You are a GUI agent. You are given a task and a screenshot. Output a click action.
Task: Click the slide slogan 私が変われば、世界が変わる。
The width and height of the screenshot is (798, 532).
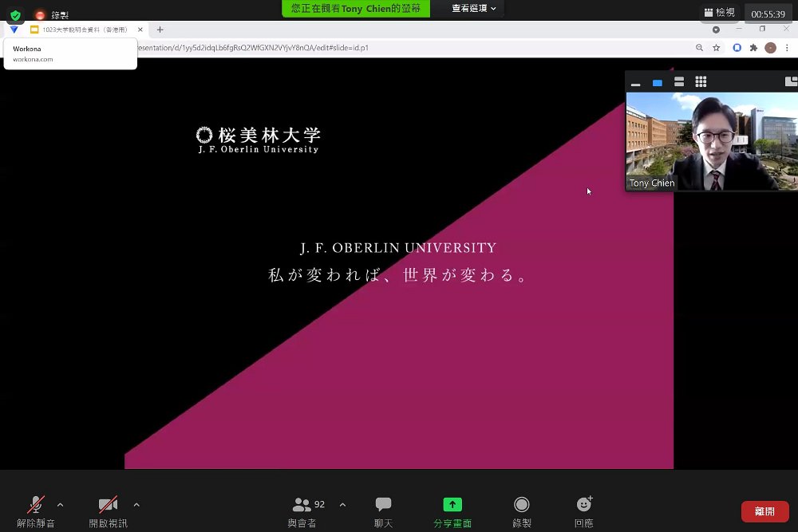pos(397,275)
